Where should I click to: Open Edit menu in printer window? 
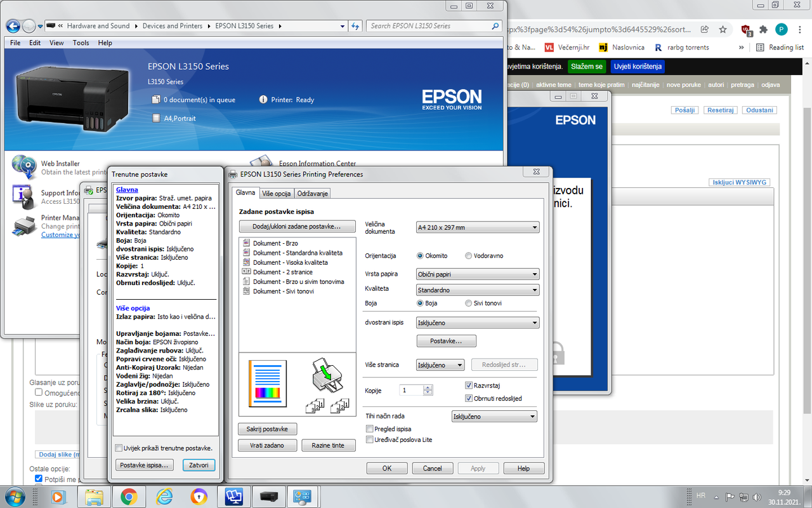click(x=35, y=43)
